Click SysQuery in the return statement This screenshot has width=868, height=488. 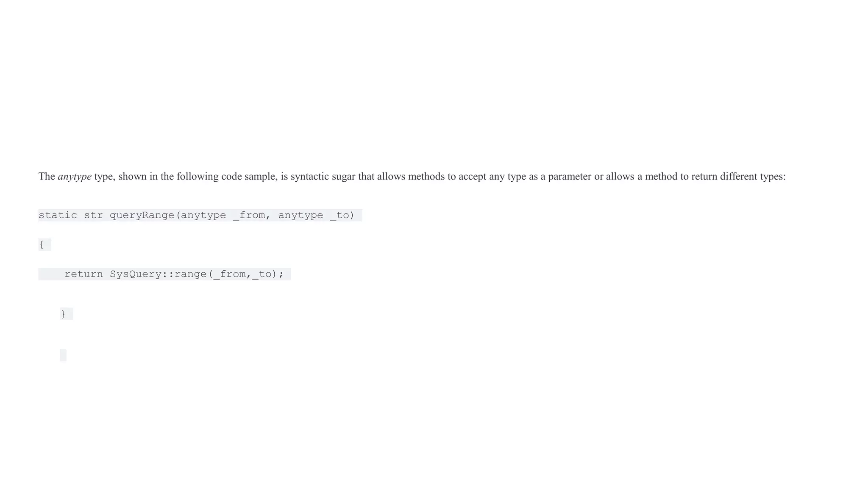[136, 274]
